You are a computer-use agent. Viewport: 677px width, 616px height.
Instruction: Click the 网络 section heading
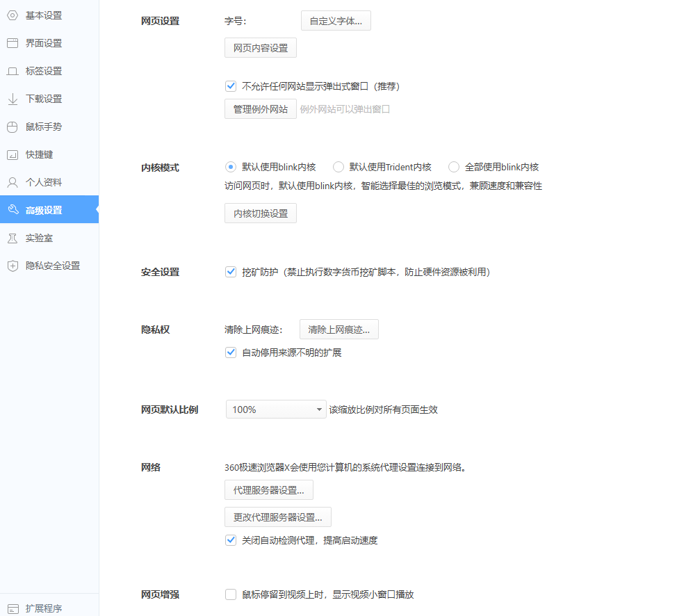(x=151, y=467)
